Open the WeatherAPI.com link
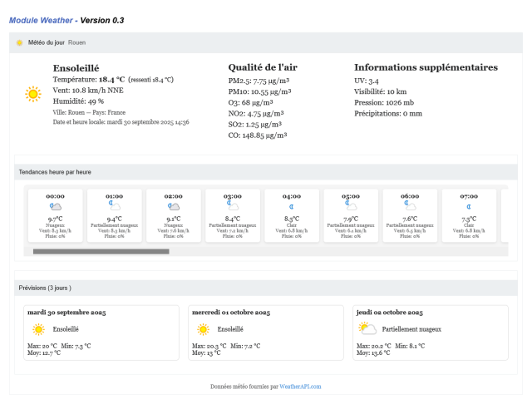 tap(300, 387)
